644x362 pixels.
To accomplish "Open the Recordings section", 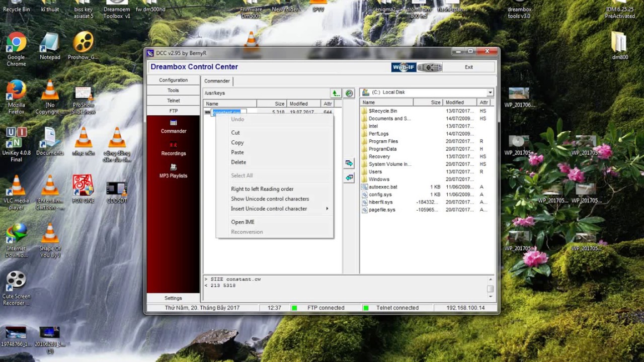I will click(x=174, y=149).
